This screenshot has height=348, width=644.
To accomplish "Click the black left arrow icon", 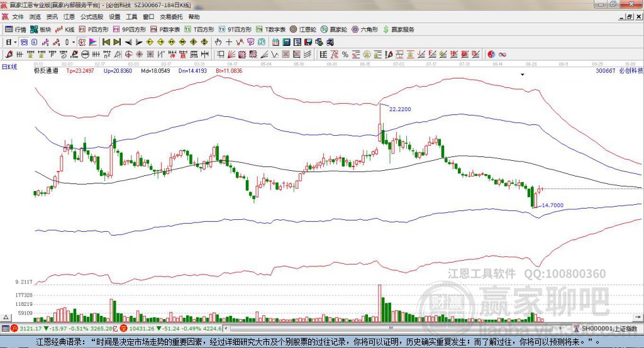I will click(x=128, y=42).
